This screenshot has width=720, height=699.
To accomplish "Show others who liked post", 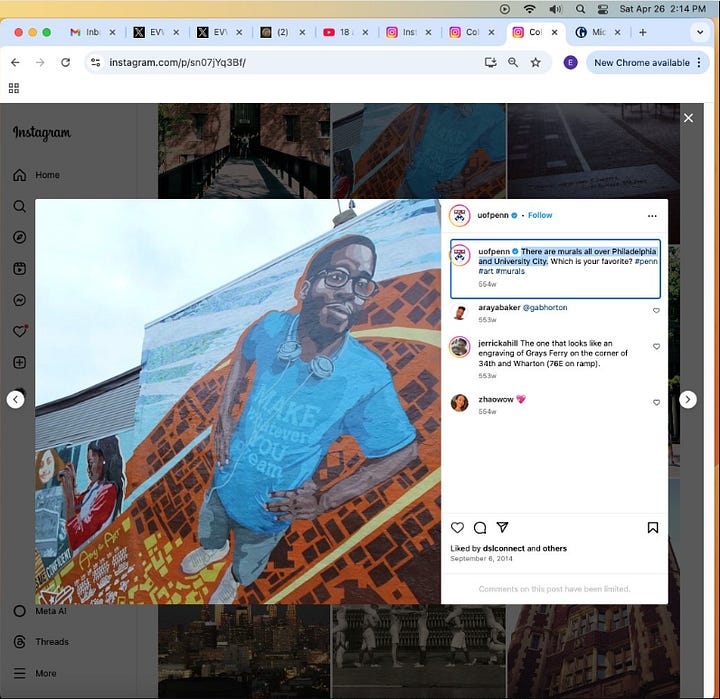I will tap(555, 548).
